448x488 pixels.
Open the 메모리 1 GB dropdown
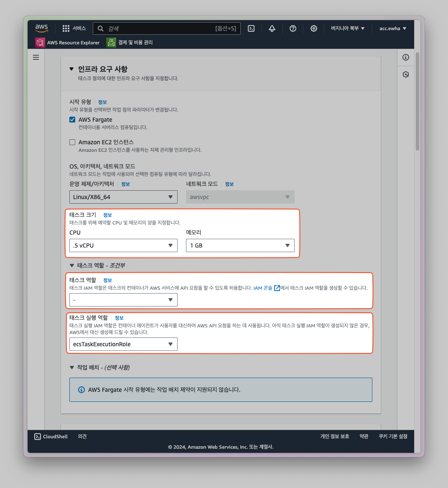pyautogui.click(x=240, y=245)
